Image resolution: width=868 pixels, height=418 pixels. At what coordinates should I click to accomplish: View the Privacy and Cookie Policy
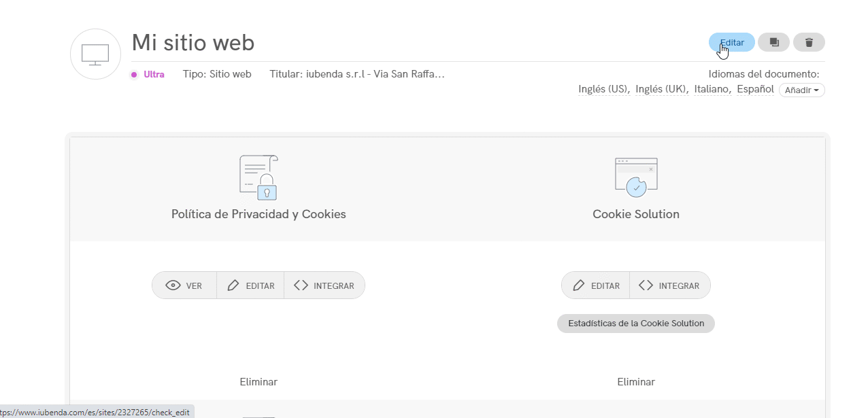pos(184,285)
